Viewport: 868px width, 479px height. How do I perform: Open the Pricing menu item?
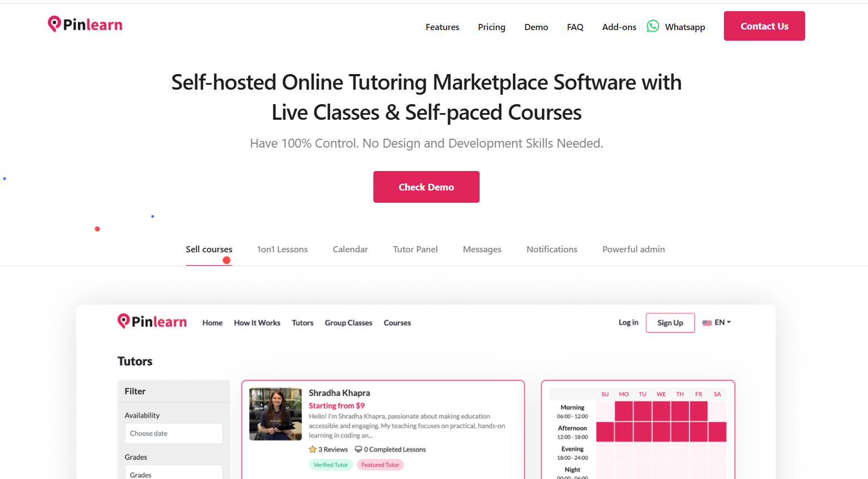[x=491, y=27]
